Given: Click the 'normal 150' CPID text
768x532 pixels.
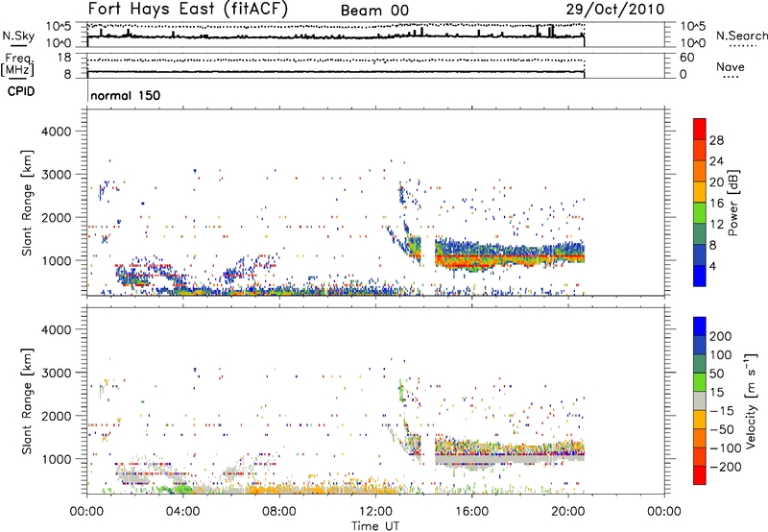Looking at the screenshot, I should click(126, 95).
